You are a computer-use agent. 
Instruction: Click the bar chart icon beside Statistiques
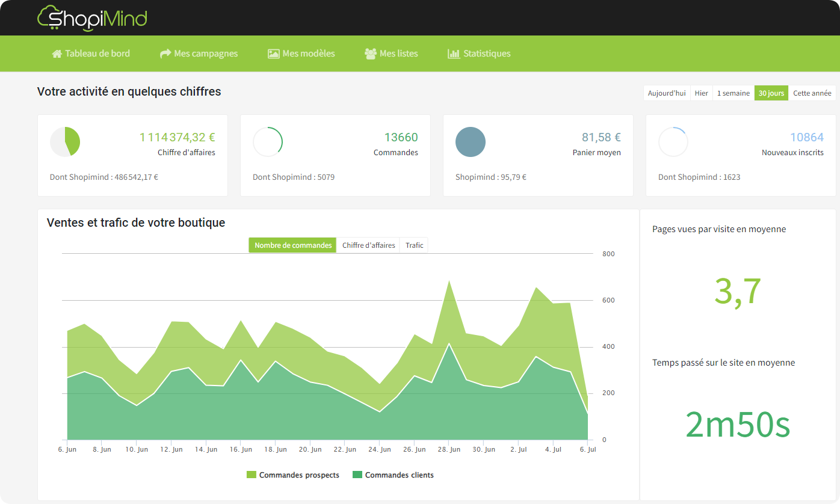tap(454, 54)
